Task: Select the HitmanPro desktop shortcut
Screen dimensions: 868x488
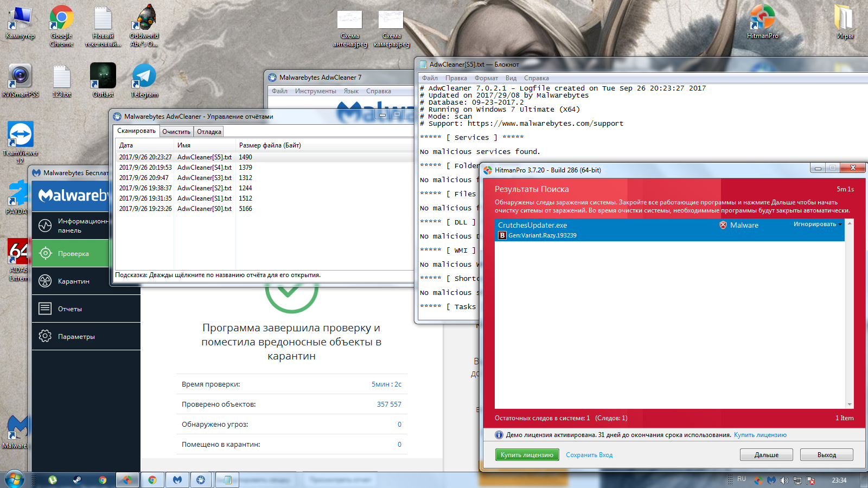Action: (762, 22)
